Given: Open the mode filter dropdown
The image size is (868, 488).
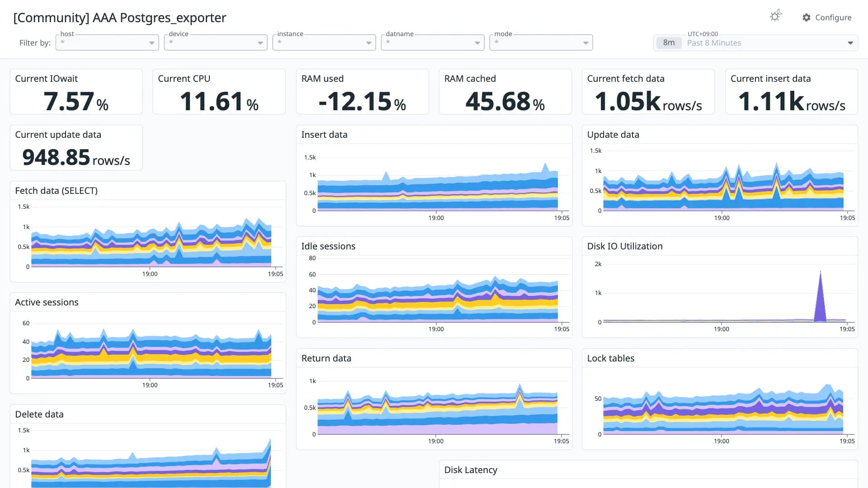Looking at the screenshot, I should click(x=541, y=42).
